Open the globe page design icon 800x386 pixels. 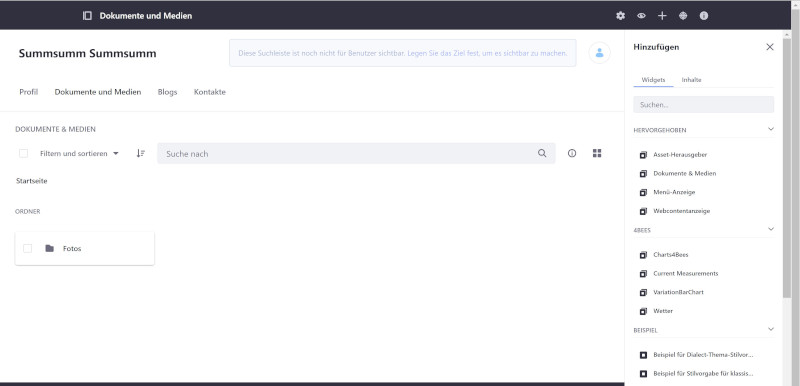pyautogui.click(x=683, y=16)
